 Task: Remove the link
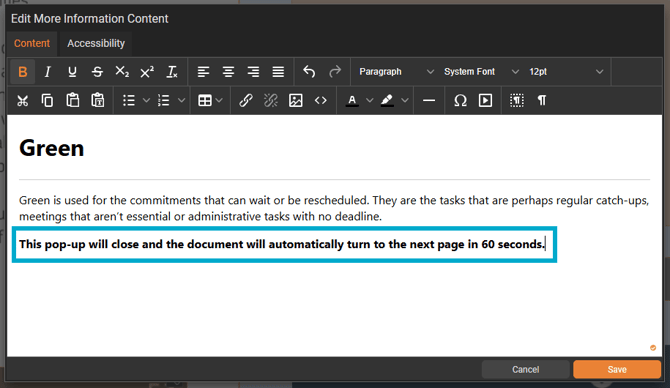(270, 101)
